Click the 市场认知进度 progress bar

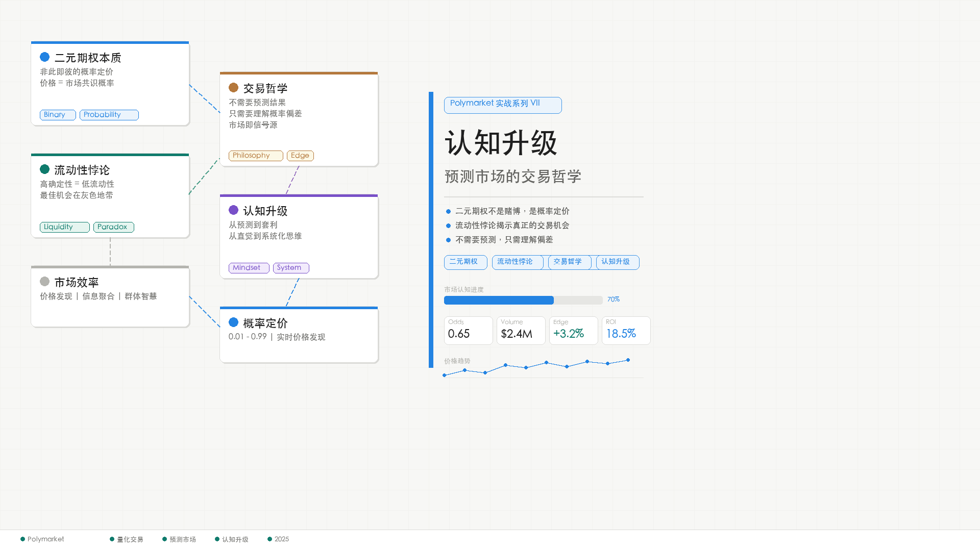click(523, 300)
